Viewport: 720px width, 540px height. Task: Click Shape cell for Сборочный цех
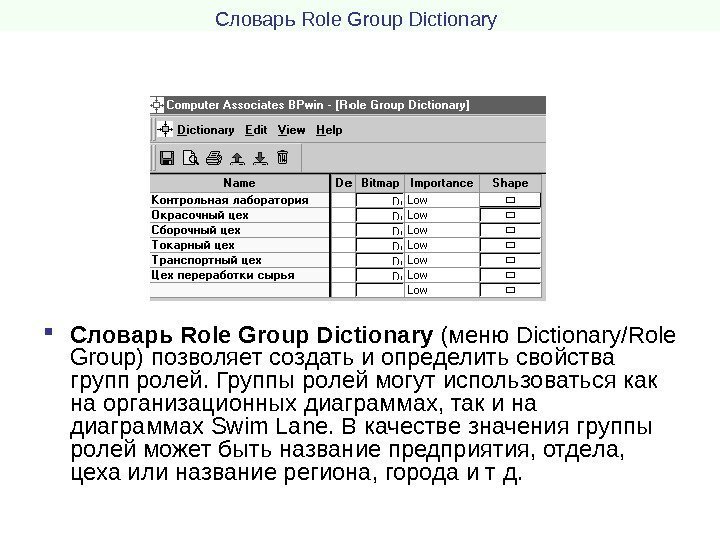pos(510,230)
